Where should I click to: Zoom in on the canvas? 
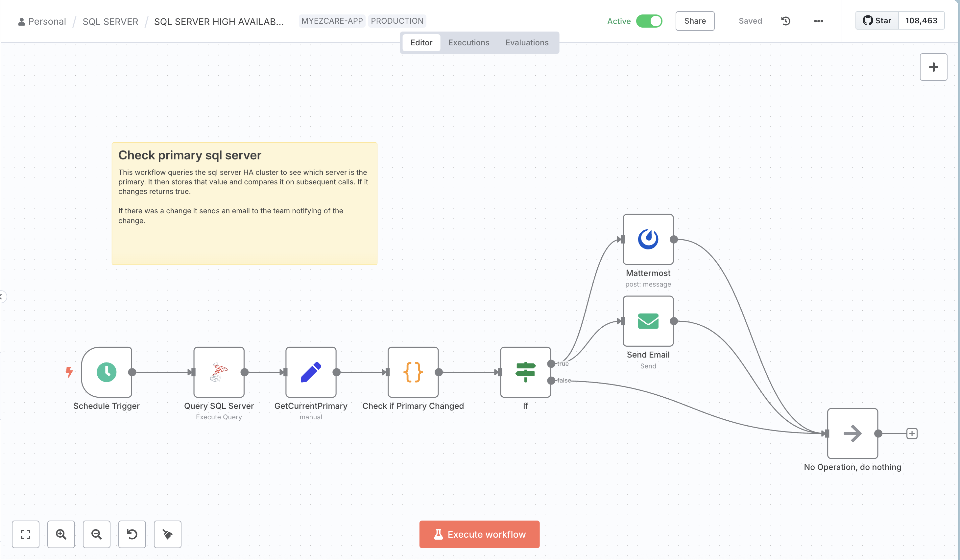pos(61,534)
